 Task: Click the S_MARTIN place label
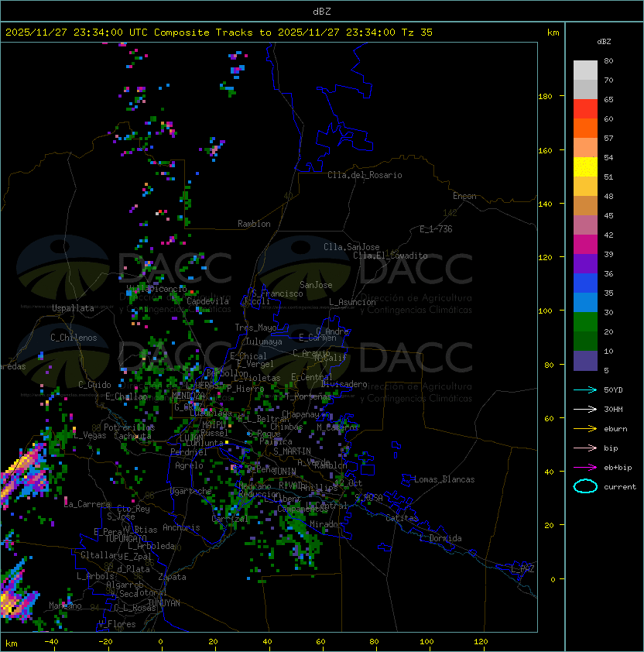[x=292, y=451]
